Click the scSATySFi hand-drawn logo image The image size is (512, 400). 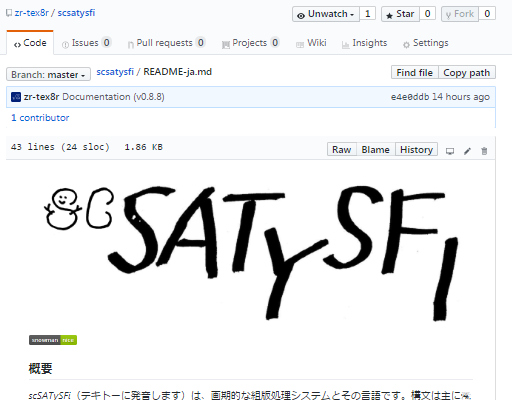(251, 253)
